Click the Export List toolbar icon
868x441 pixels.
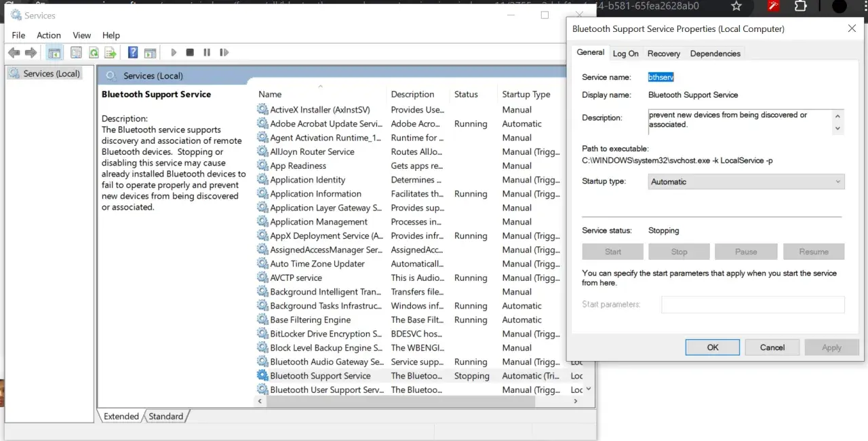(x=111, y=53)
